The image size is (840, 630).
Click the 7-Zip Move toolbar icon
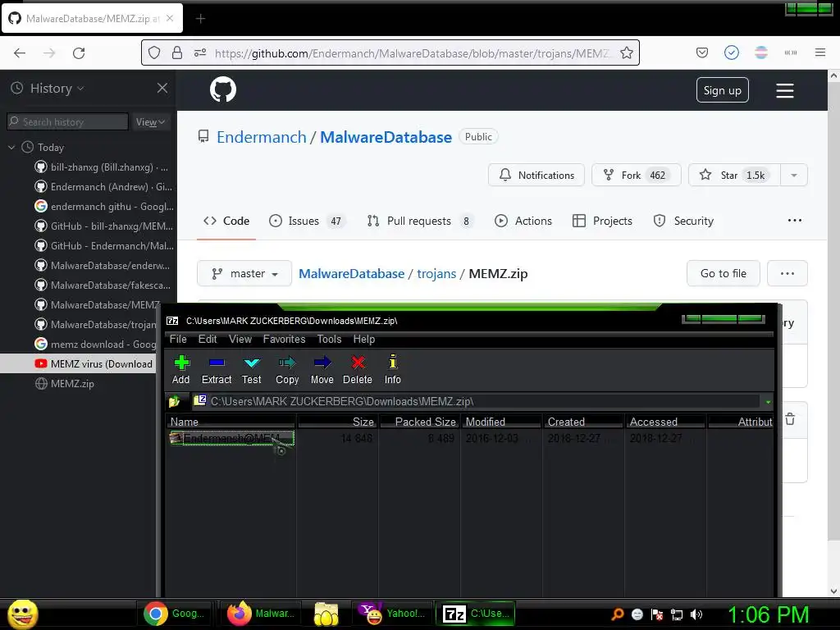(322, 370)
